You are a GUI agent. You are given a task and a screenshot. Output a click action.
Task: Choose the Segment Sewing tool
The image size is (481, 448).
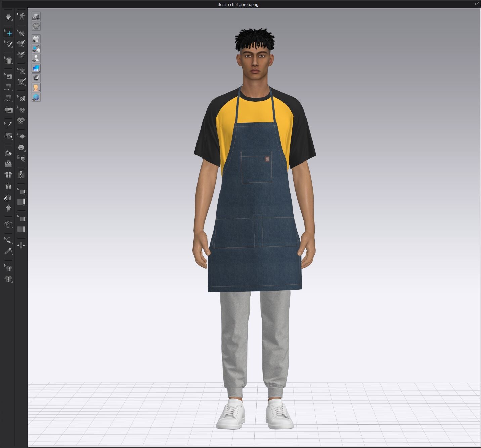(8, 87)
